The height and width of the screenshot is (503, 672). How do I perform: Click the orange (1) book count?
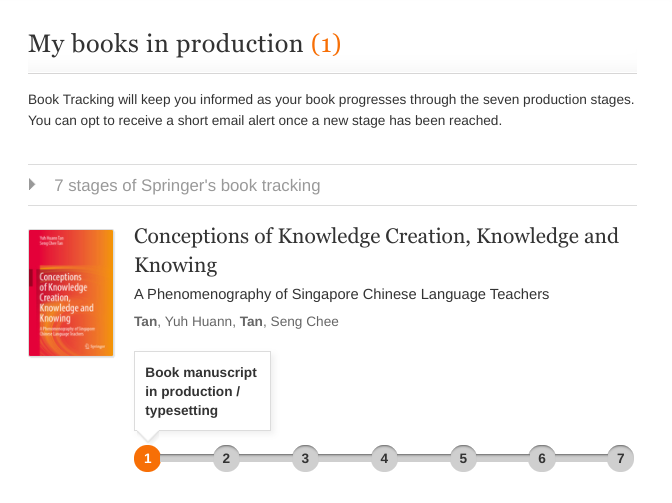coord(326,43)
